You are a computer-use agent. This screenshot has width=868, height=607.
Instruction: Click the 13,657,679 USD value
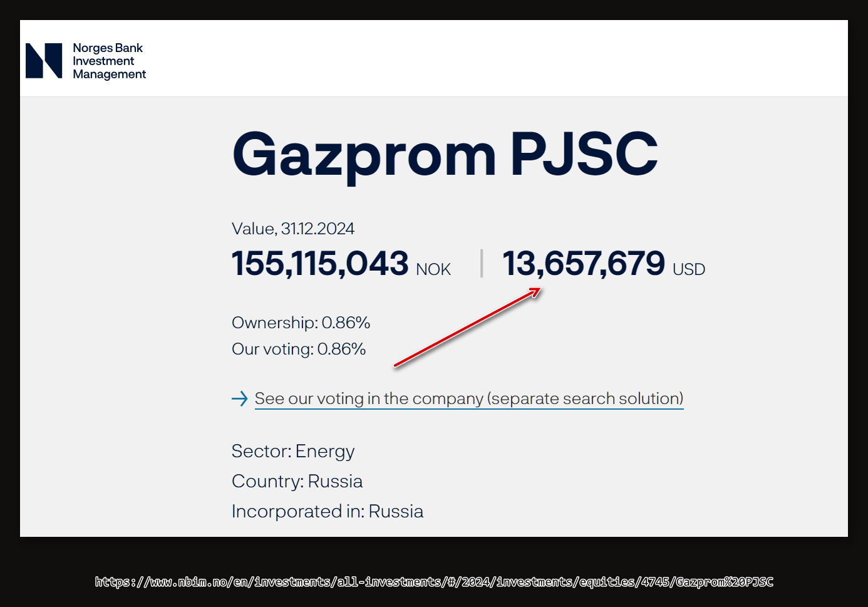coord(583,263)
